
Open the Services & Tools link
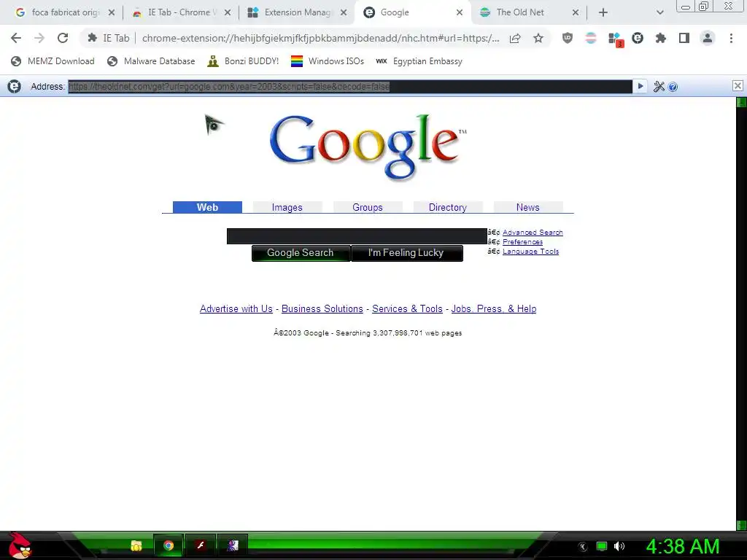tap(407, 308)
